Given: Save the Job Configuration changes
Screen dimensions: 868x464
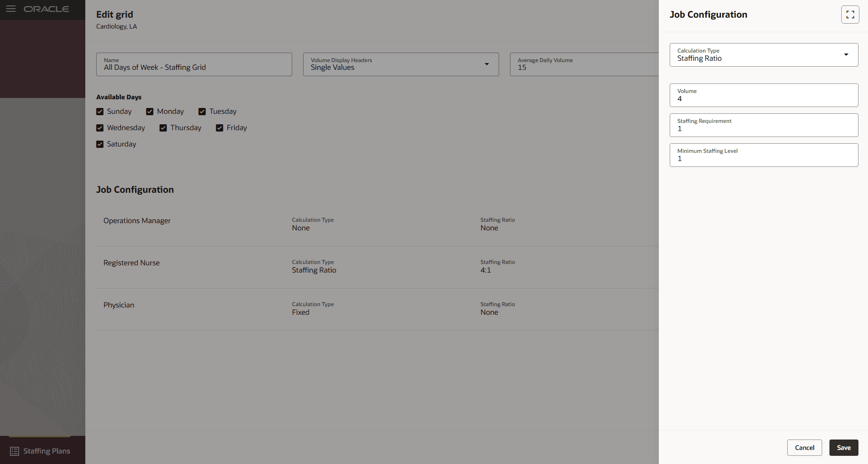Looking at the screenshot, I should tap(843, 447).
